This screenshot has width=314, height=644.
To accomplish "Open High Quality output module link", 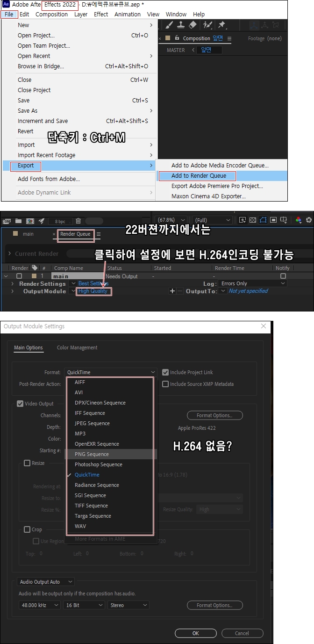I will pos(93,291).
